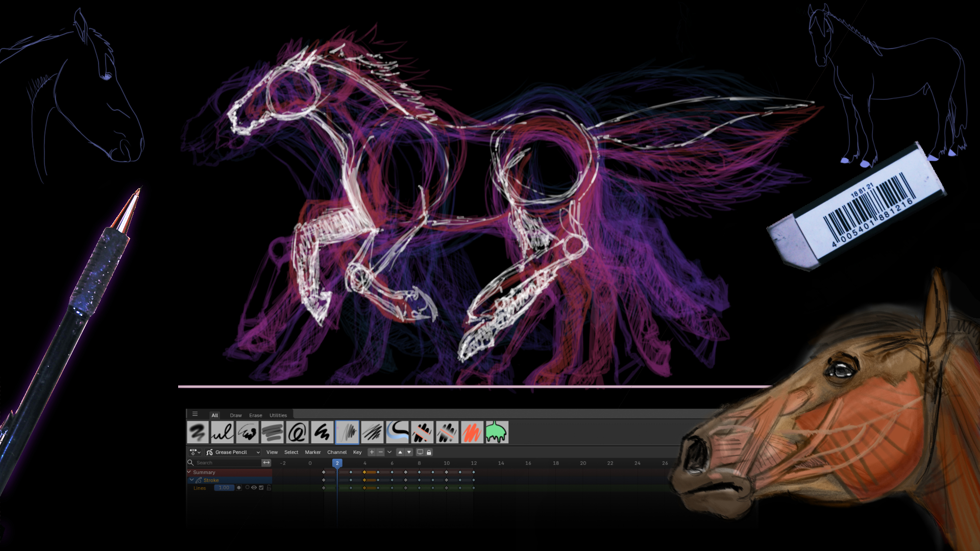Viewport: 980px width, 551px height.
Task: Toggle the lock on Lines layer
Action: point(268,488)
